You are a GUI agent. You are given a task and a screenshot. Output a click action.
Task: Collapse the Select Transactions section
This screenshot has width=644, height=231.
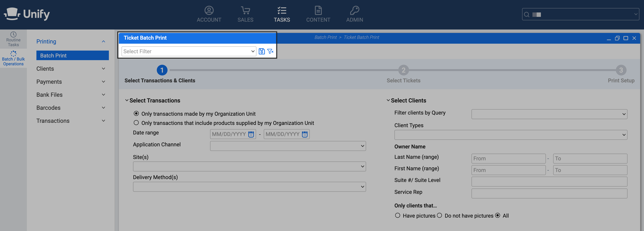tap(127, 100)
